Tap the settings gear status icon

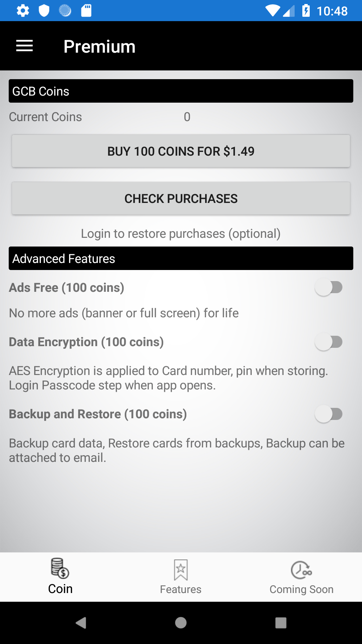pos(23,11)
